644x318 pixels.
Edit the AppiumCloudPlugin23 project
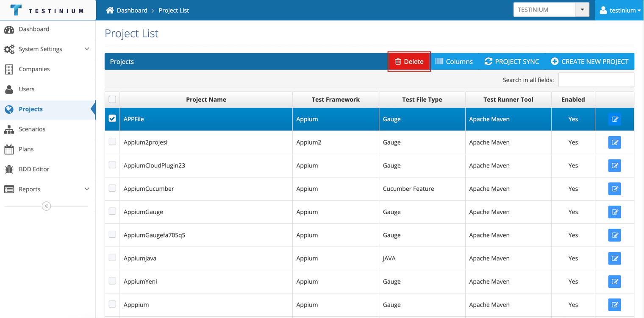615,165
